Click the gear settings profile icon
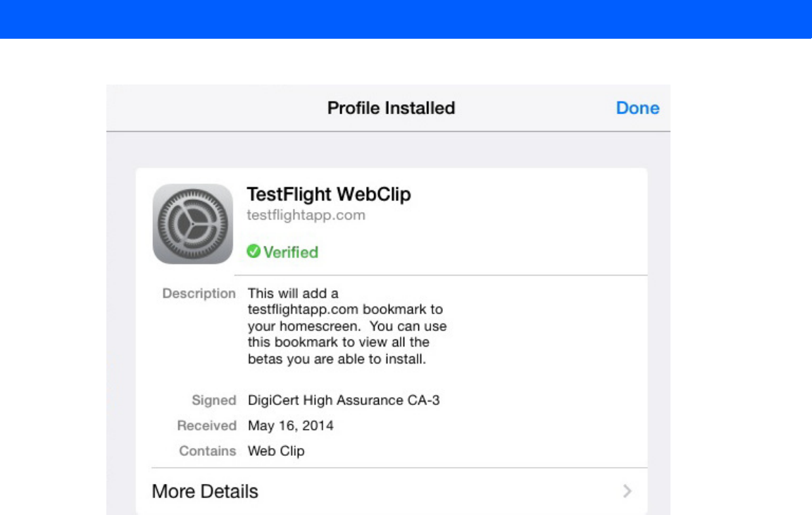812x515 pixels. tap(193, 224)
